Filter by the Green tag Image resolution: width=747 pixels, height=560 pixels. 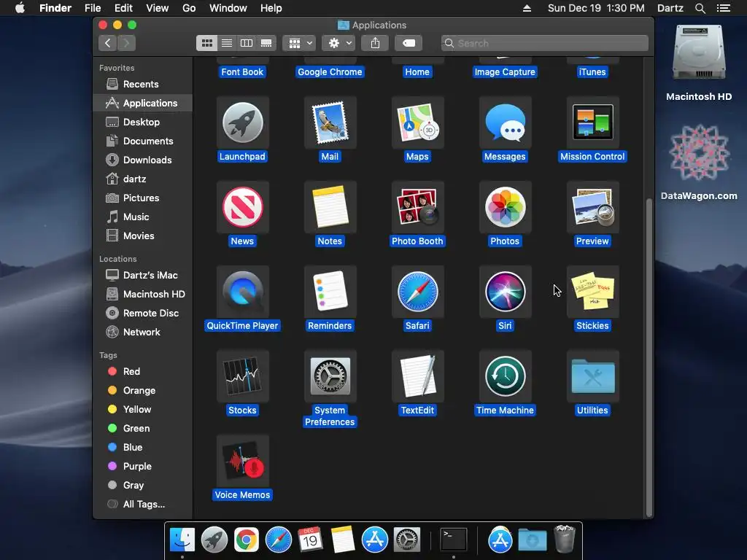click(x=143, y=429)
